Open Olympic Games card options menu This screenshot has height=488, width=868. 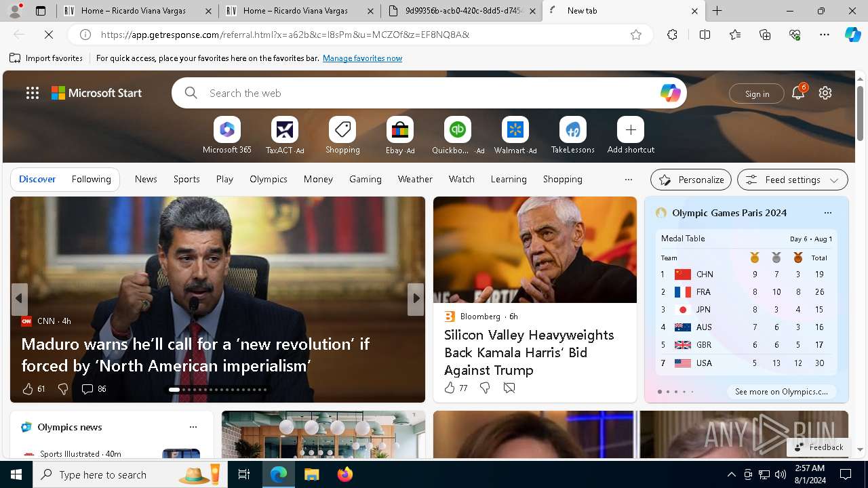[827, 213]
